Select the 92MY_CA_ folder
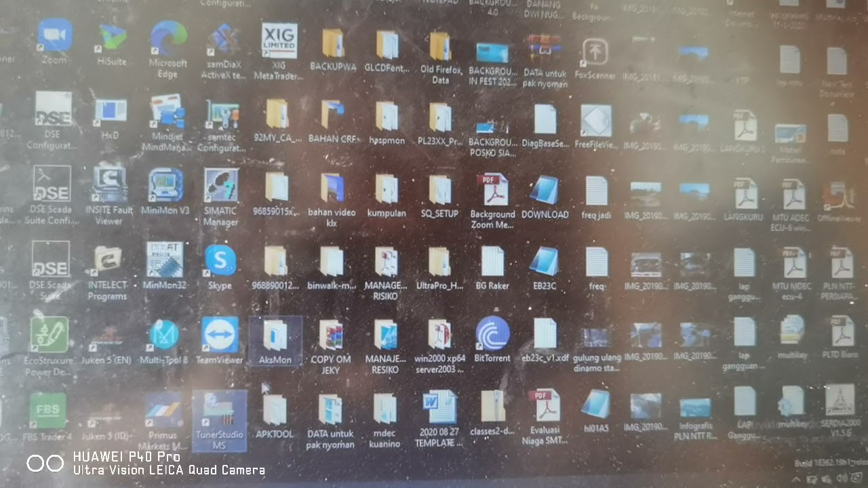 [277, 119]
